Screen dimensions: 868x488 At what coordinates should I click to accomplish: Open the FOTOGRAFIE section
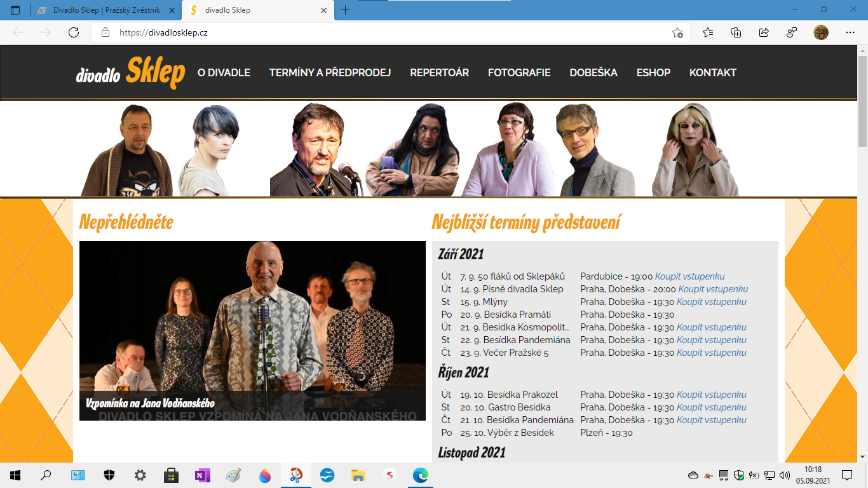(519, 72)
